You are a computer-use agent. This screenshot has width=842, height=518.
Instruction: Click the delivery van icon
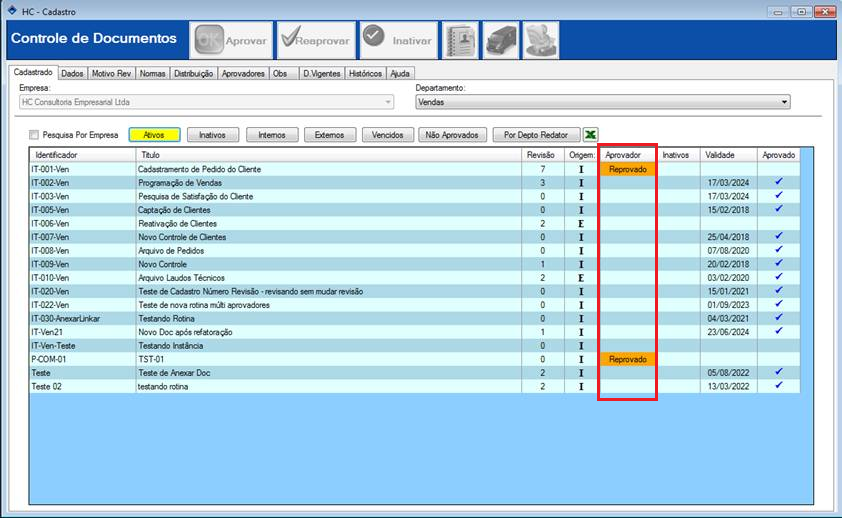pos(500,40)
